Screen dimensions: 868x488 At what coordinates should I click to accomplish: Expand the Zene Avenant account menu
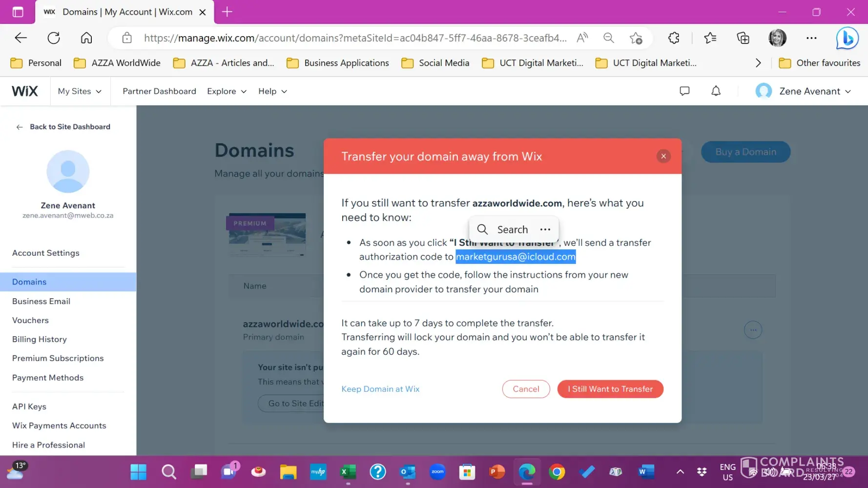point(803,91)
